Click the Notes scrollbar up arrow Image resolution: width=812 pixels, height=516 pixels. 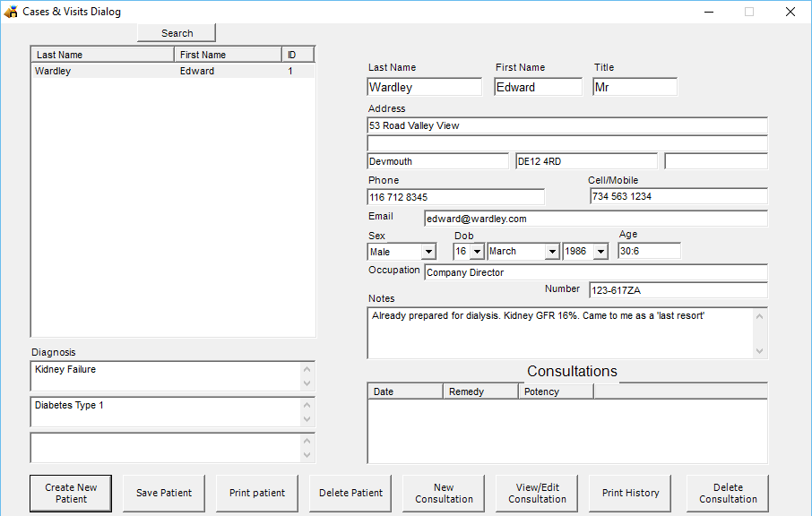760,316
